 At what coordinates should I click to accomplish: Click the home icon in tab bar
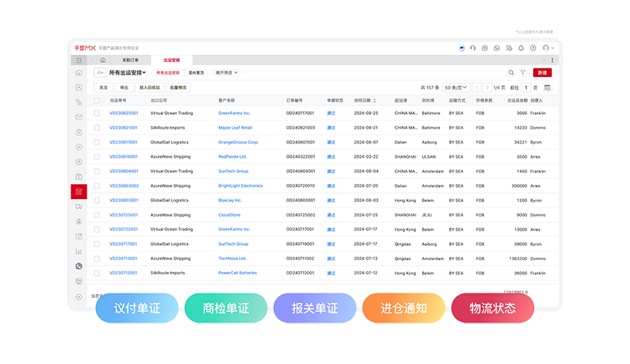pos(102,59)
